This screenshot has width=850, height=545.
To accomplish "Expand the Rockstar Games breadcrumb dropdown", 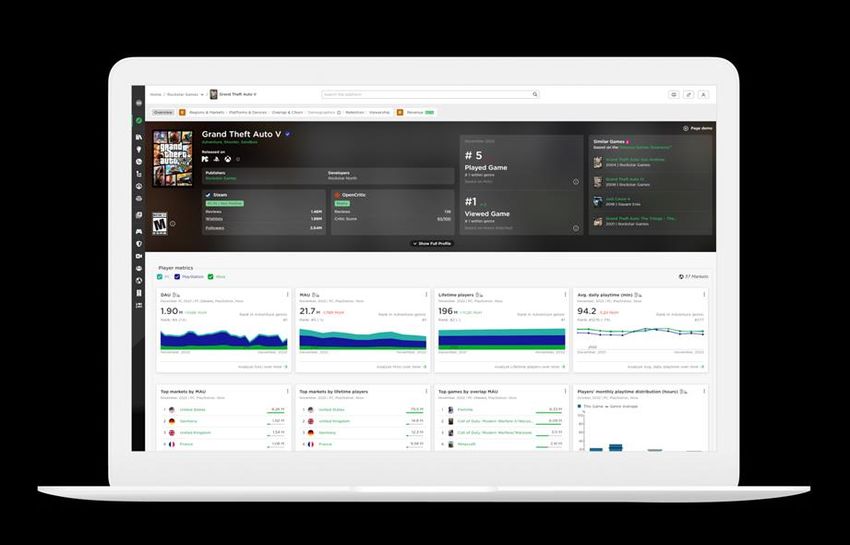I will [x=202, y=95].
